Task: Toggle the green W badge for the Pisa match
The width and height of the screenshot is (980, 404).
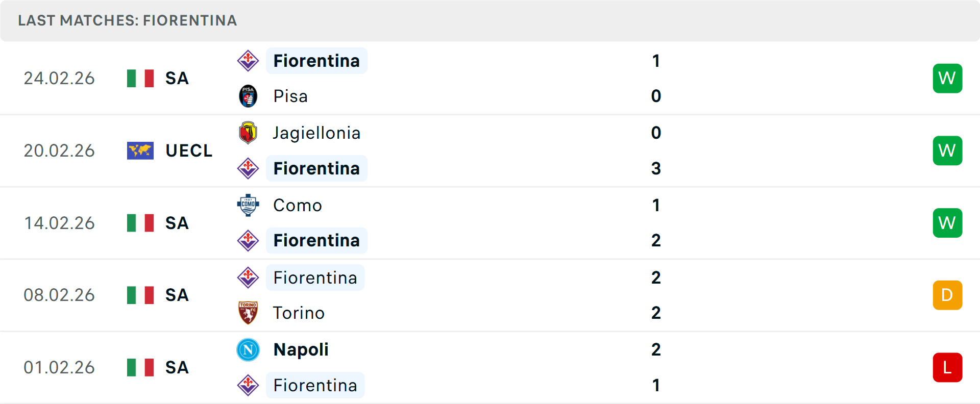Action: 947,78
